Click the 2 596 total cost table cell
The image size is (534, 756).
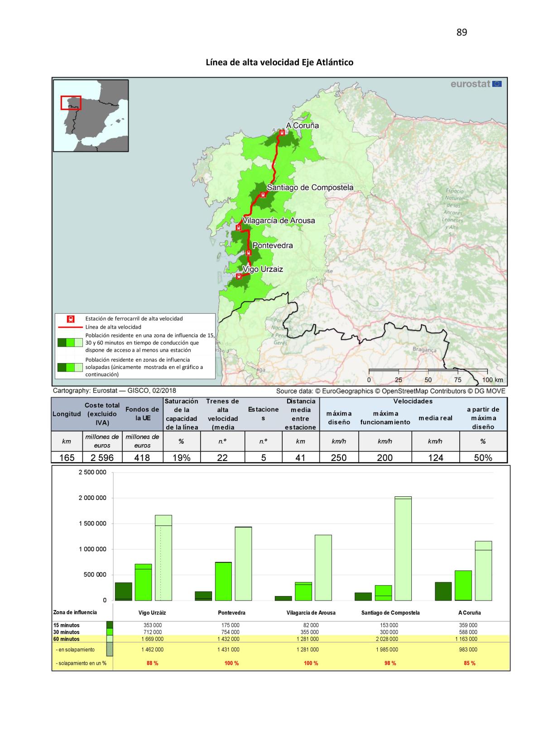[102, 458]
